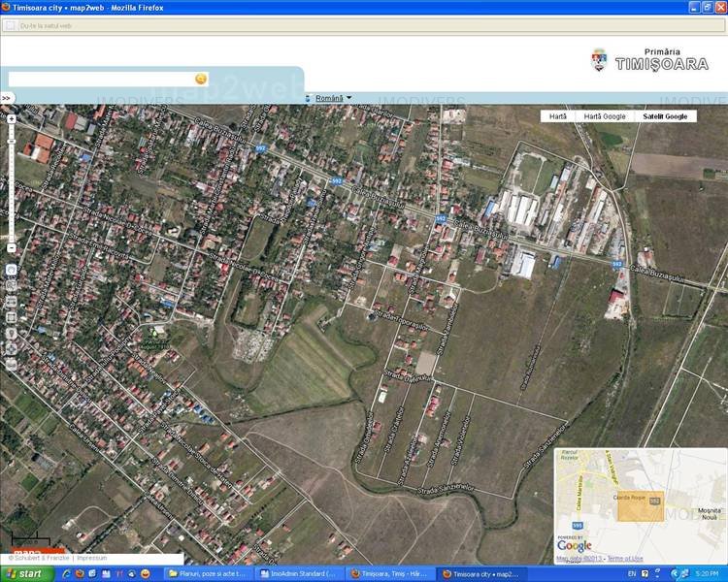The width and height of the screenshot is (728, 582).
Task: Click the zoom out minus button
Action: click(x=11, y=247)
